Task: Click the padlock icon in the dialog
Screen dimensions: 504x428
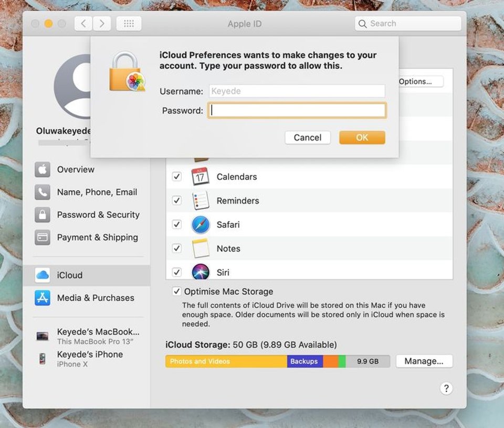Action: point(127,72)
